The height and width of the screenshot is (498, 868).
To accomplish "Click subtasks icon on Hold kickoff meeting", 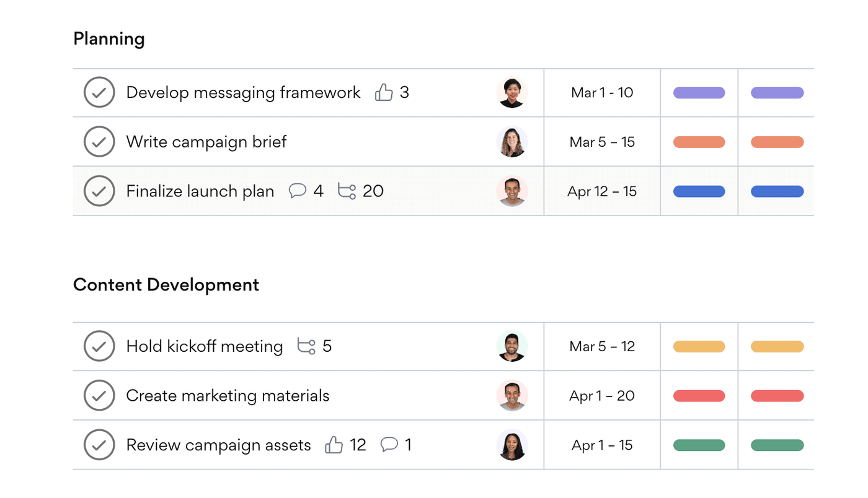I will pyautogui.click(x=306, y=346).
